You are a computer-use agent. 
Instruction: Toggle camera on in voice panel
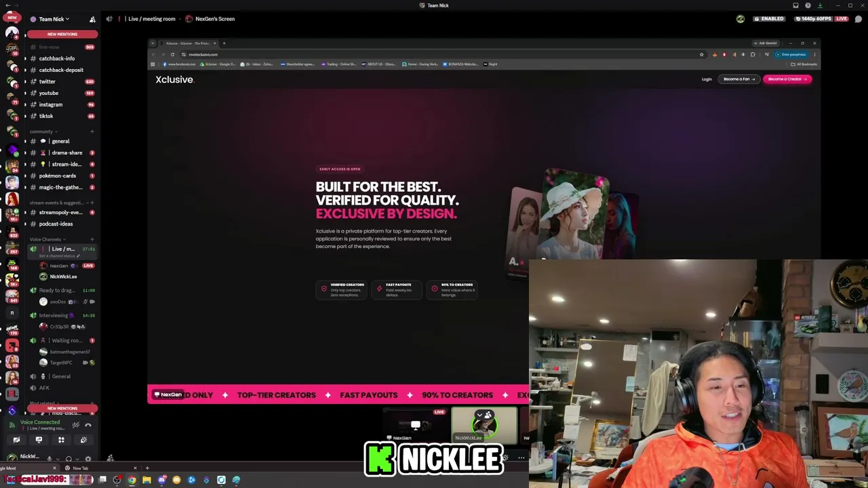(x=16, y=440)
